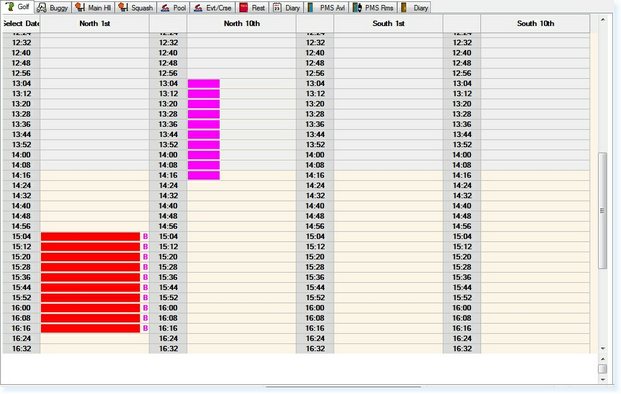Click the Select Date column header

pos(21,23)
